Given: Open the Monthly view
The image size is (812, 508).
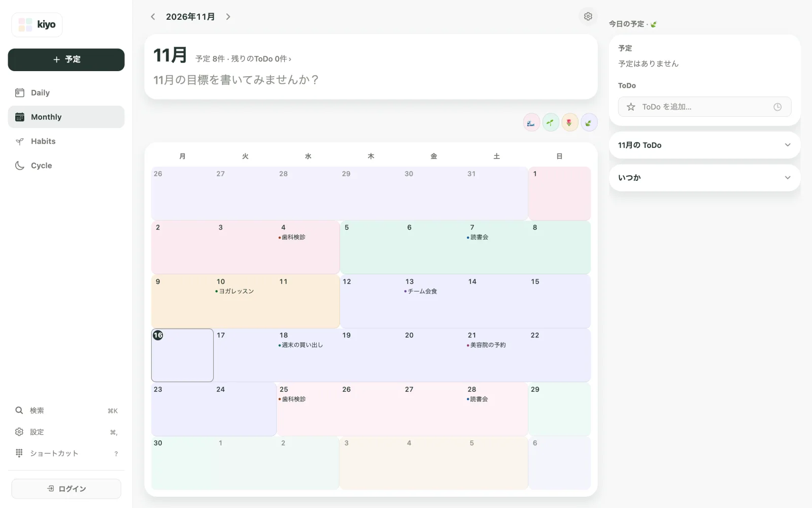Looking at the screenshot, I should (x=66, y=117).
